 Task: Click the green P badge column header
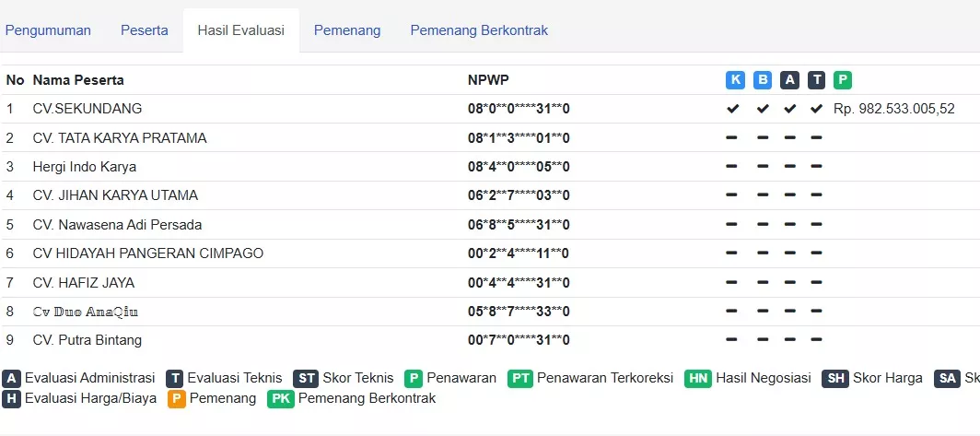click(x=843, y=80)
